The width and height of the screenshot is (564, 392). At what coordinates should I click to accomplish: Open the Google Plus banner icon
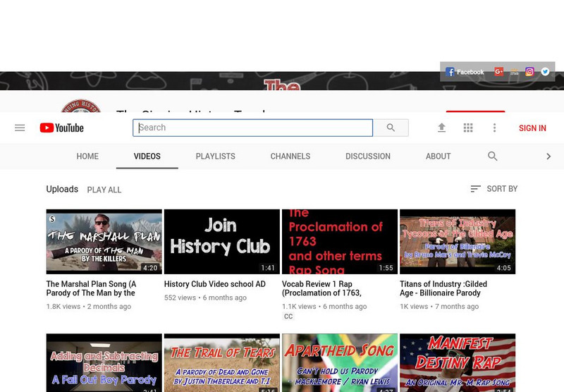click(498, 72)
